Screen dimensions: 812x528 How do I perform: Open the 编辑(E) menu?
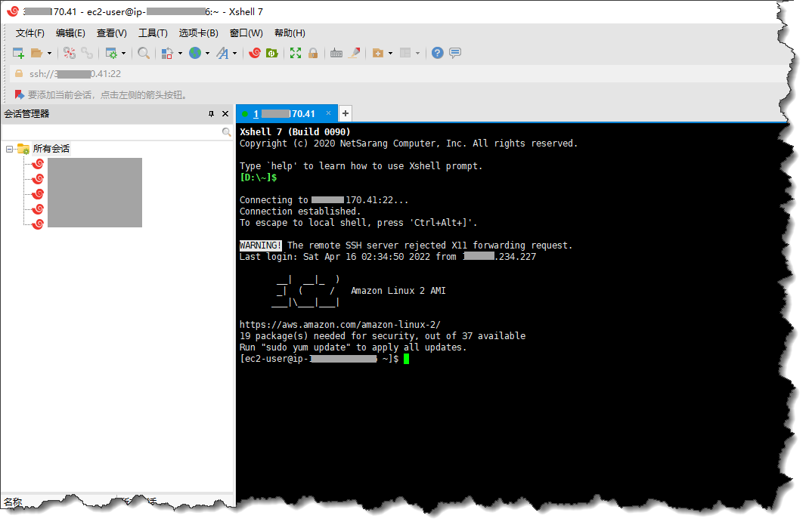click(x=70, y=33)
